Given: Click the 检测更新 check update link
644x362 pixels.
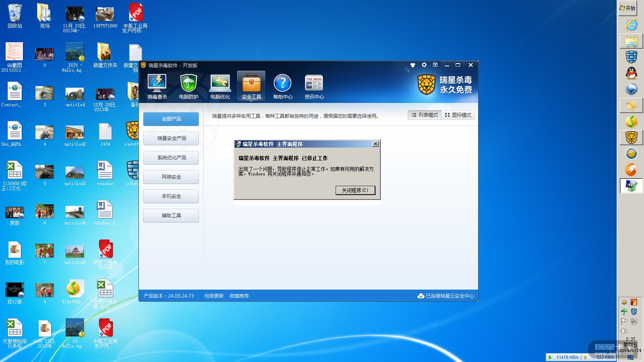Looking at the screenshot, I should click(214, 296).
